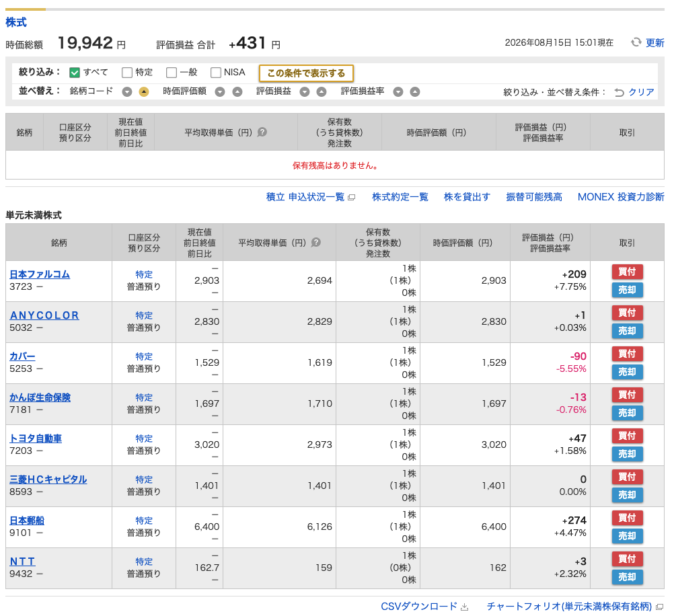This screenshot has width=674, height=616.
Task: Click the クリア undo arrow icon
Action: (x=619, y=92)
